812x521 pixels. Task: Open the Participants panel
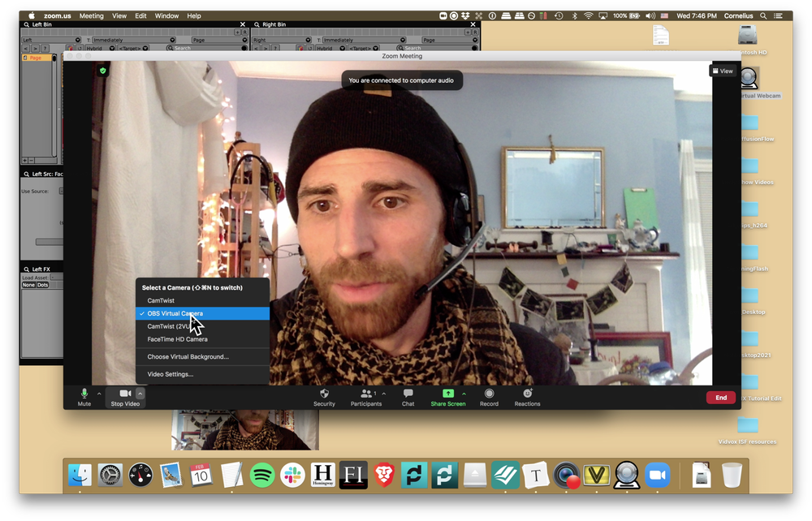366,398
